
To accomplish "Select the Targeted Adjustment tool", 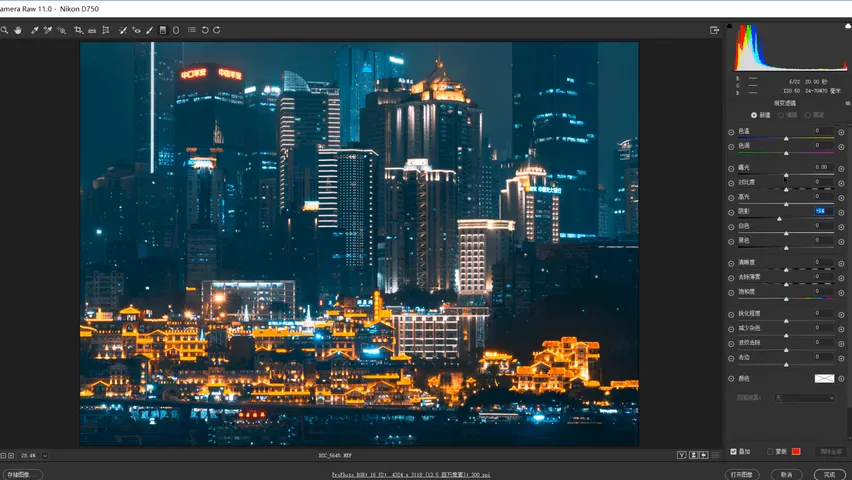I will click(x=61, y=30).
